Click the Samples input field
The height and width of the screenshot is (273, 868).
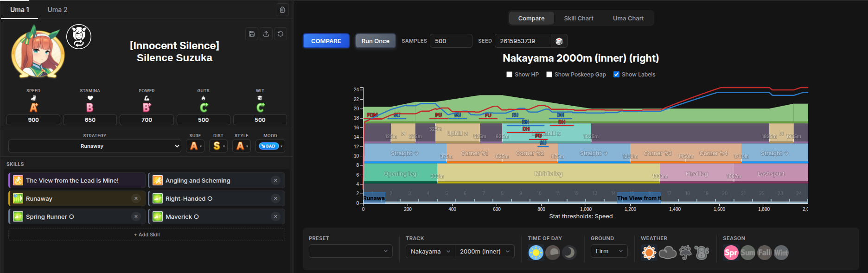pyautogui.click(x=451, y=41)
